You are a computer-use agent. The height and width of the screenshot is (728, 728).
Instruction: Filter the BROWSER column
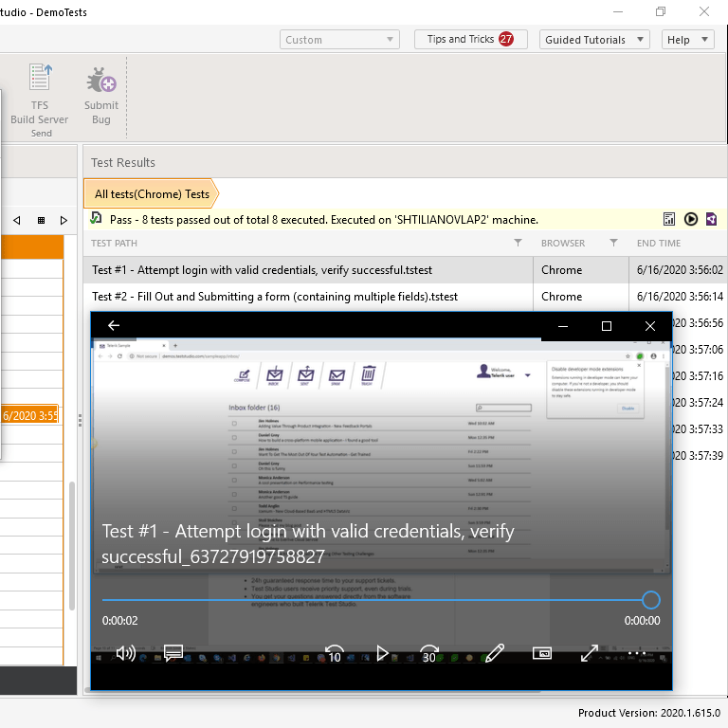614,243
